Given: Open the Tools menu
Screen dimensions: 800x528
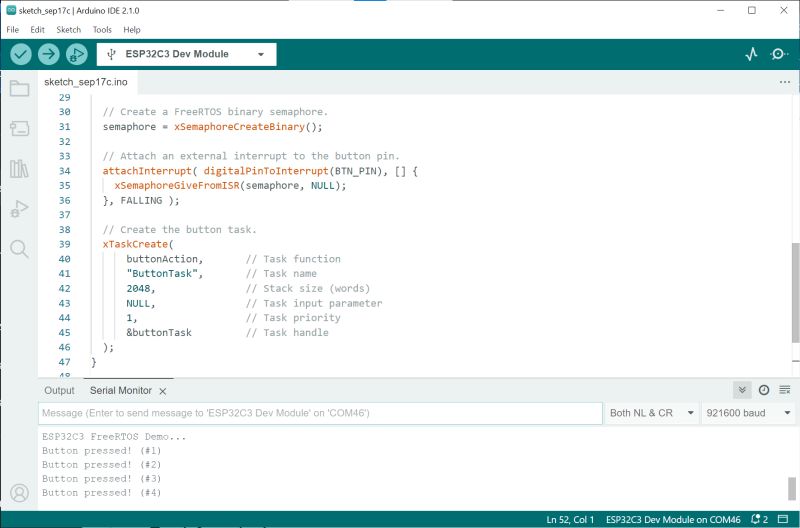Looking at the screenshot, I should [x=102, y=30].
